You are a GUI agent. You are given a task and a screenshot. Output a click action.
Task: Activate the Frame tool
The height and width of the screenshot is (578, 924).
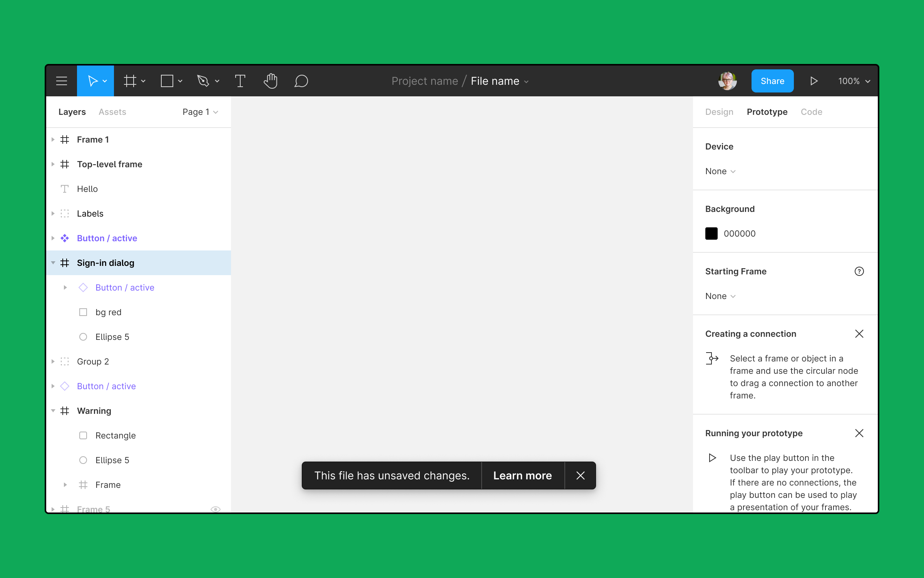(131, 81)
